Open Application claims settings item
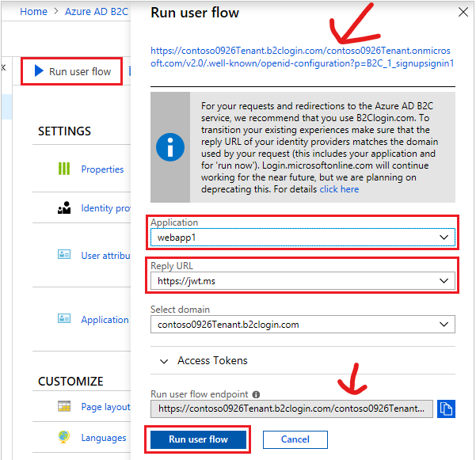The width and height of the screenshot is (476, 460). (x=105, y=320)
